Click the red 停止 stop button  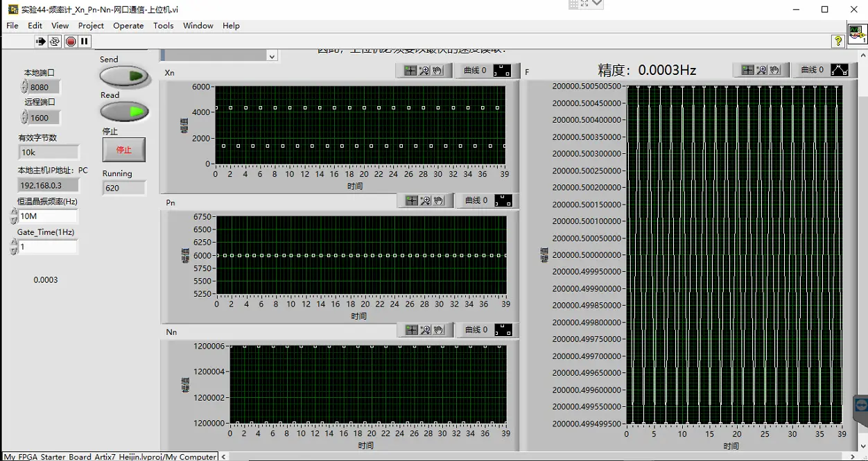pyautogui.click(x=124, y=150)
